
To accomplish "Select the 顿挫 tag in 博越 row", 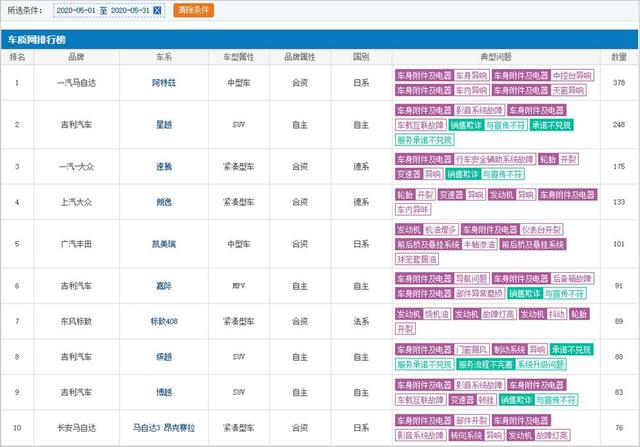I will 486,400.
